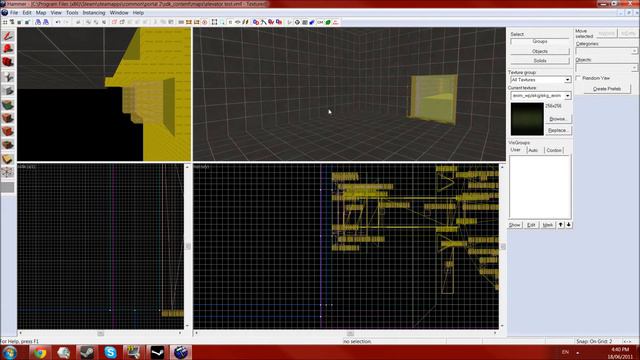Select the Entity tool
The image size is (640, 360).
(x=8, y=76)
